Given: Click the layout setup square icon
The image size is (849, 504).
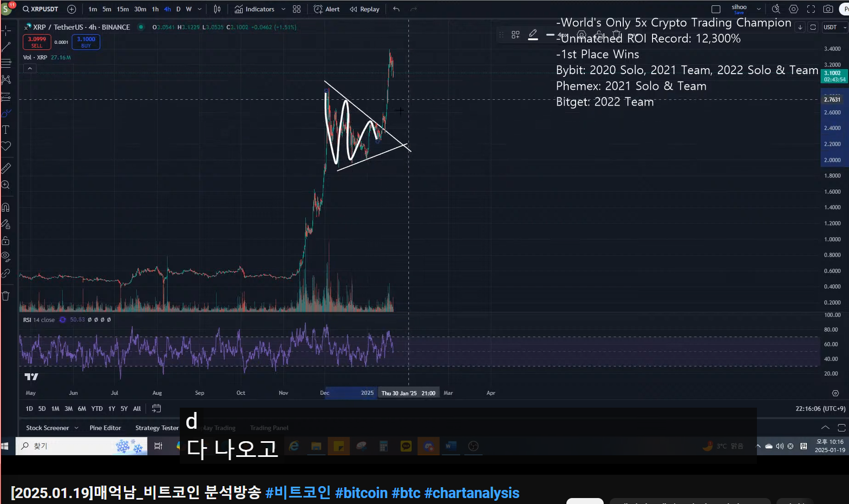Looking at the screenshot, I should point(716,9).
